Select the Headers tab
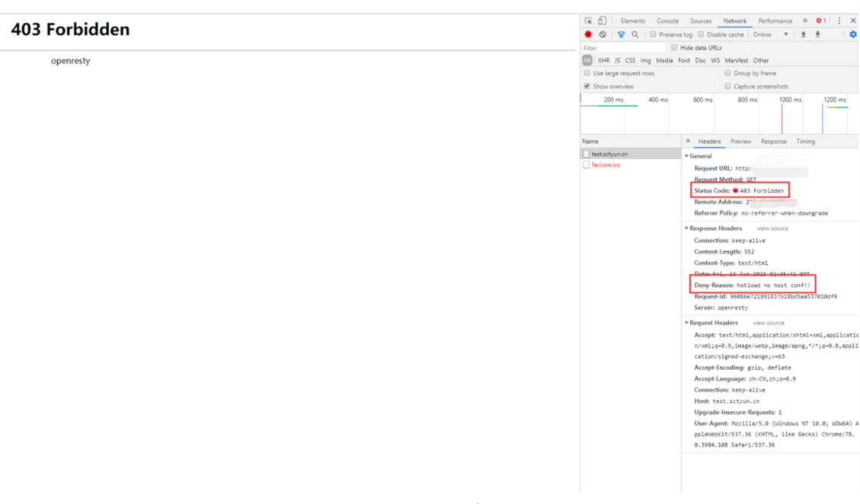Screen dimensions: 860x504 [x=709, y=142]
